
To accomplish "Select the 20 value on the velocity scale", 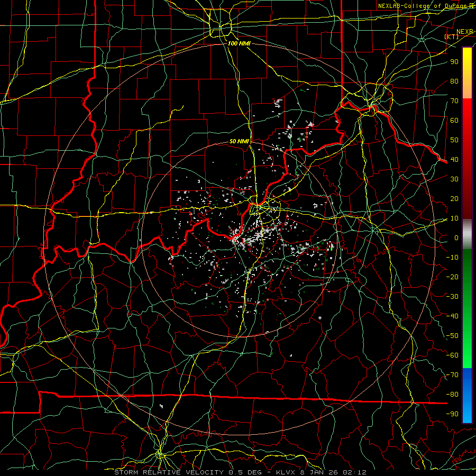I will [454, 199].
